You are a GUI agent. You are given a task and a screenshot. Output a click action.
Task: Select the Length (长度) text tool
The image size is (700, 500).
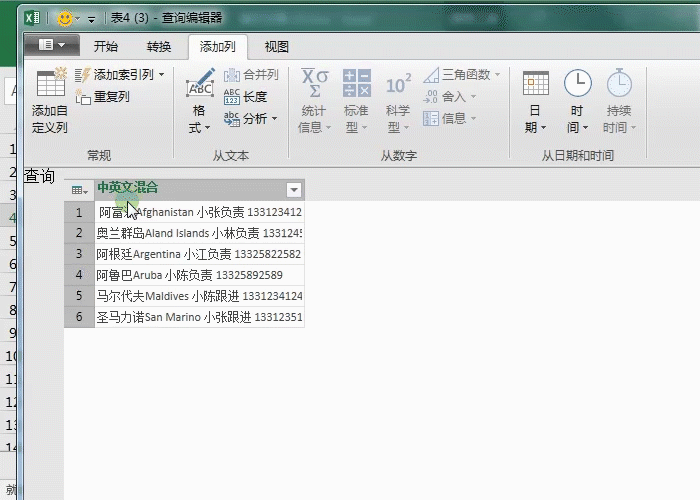[232, 97]
